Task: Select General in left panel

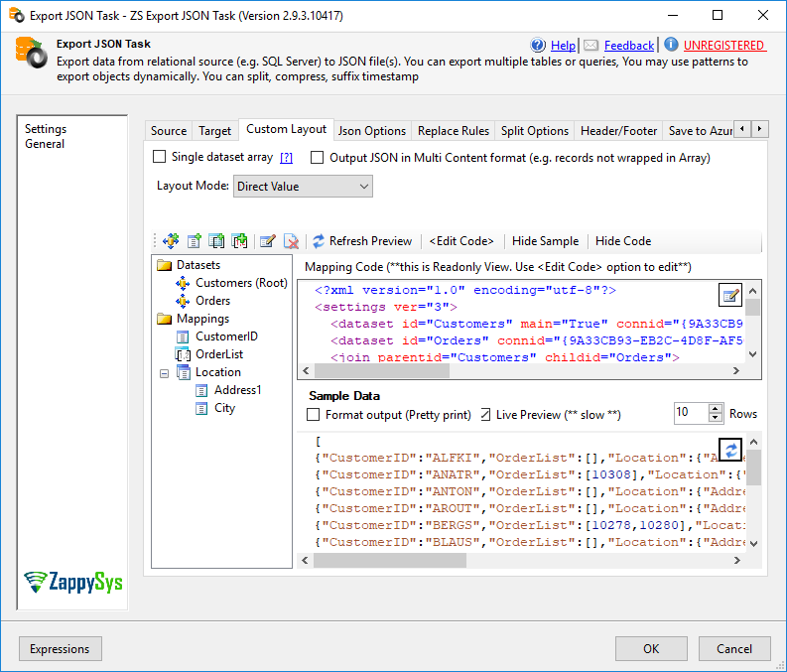Action: (x=45, y=144)
